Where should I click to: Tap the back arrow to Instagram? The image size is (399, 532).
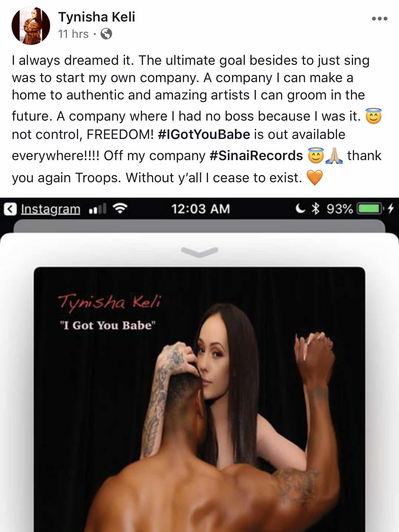point(11,209)
